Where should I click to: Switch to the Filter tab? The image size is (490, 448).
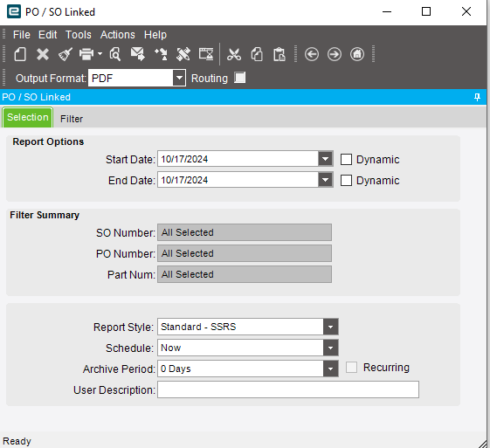pos(72,119)
